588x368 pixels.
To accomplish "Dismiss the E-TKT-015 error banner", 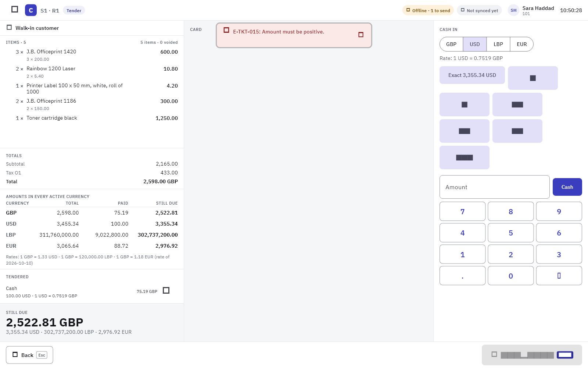I will tap(361, 35).
